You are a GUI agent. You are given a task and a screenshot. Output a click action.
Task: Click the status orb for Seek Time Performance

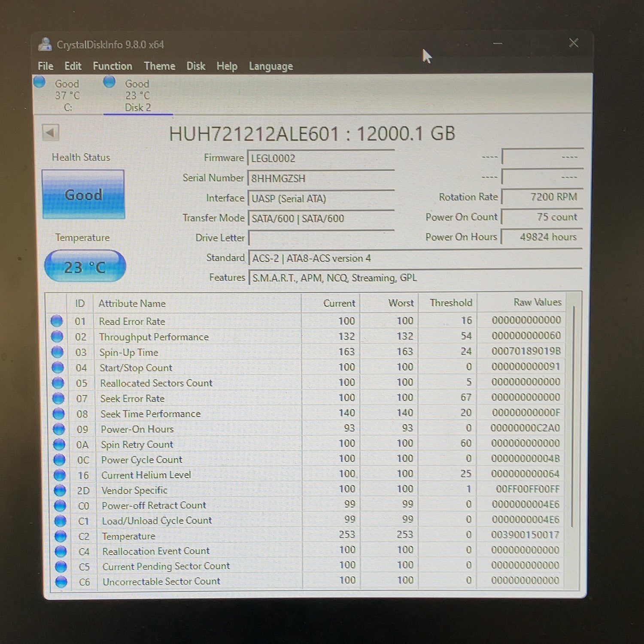coord(58,413)
